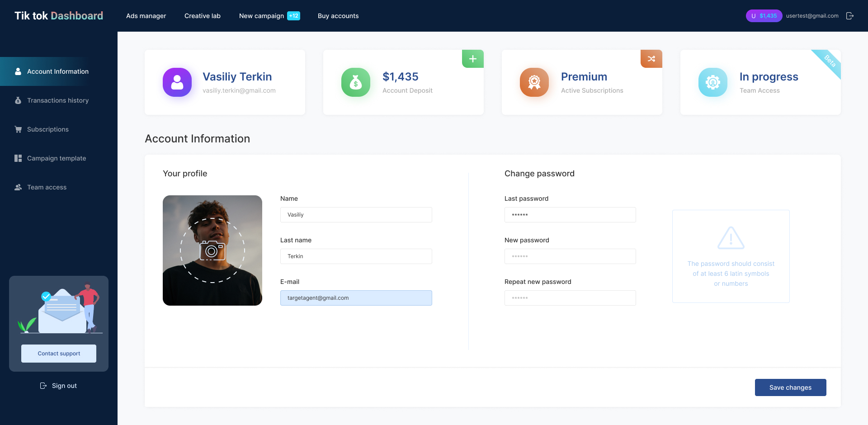This screenshot has height=425, width=868.
Task: Click the Vasiliy Terkin name heading
Action: (237, 76)
